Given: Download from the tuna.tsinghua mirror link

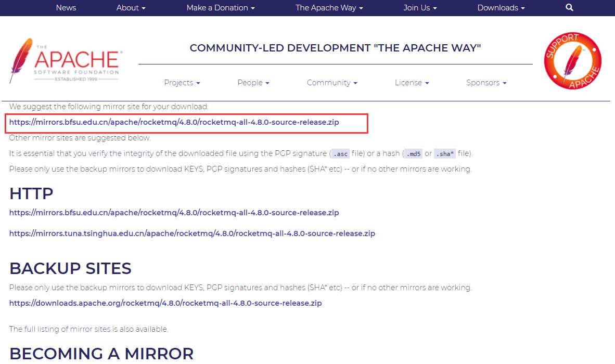Looking at the screenshot, I should pos(192,233).
